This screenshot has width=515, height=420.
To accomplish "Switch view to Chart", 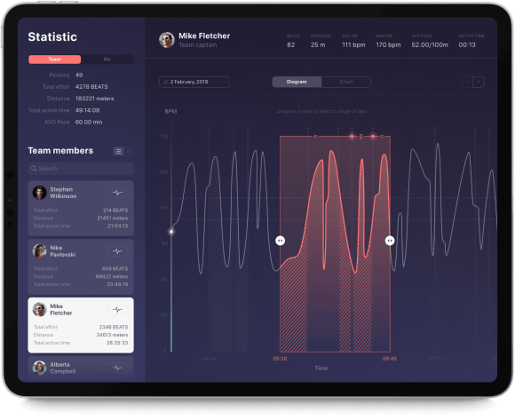I will 346,82.
